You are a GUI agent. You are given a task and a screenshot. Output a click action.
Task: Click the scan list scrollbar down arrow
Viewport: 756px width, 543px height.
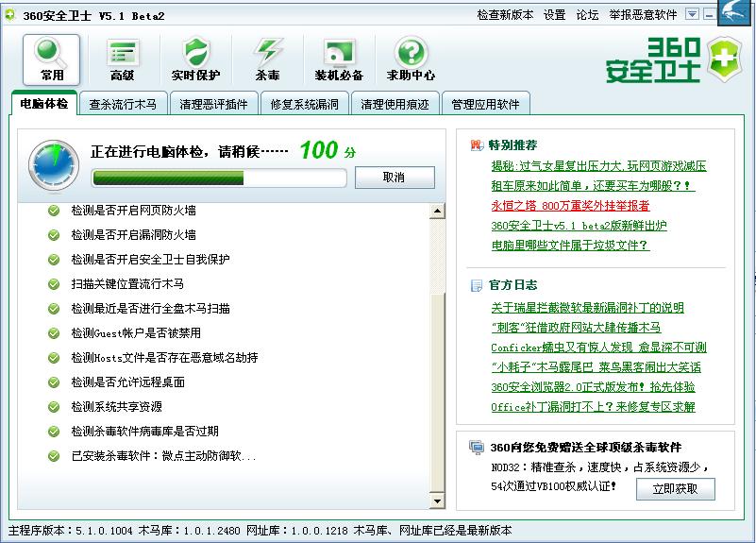point(437,501)
